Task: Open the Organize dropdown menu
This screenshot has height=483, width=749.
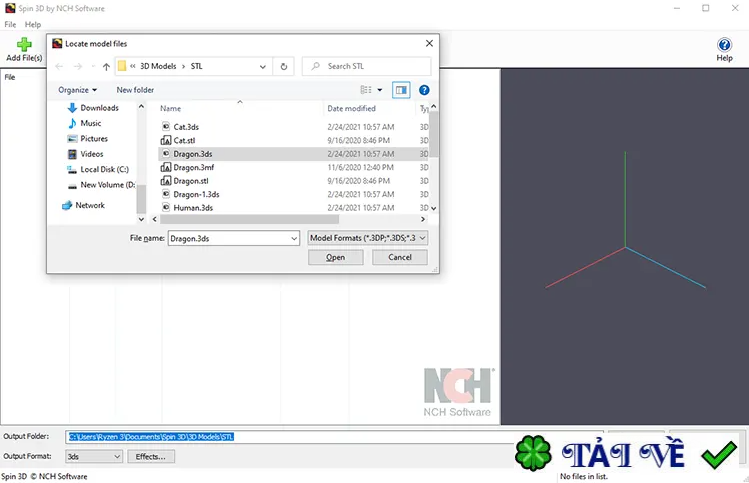Action: click(x=77, y=90)
